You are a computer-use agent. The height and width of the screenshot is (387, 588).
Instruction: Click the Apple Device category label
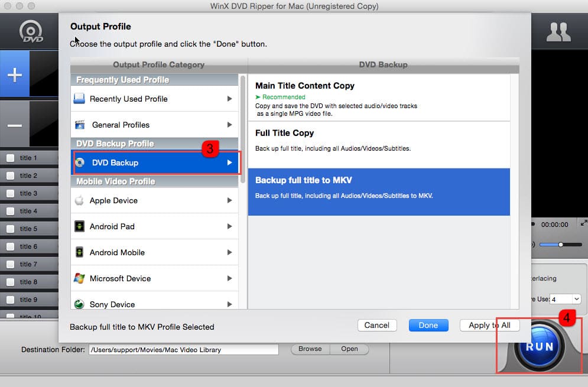[x=113, y=201]
